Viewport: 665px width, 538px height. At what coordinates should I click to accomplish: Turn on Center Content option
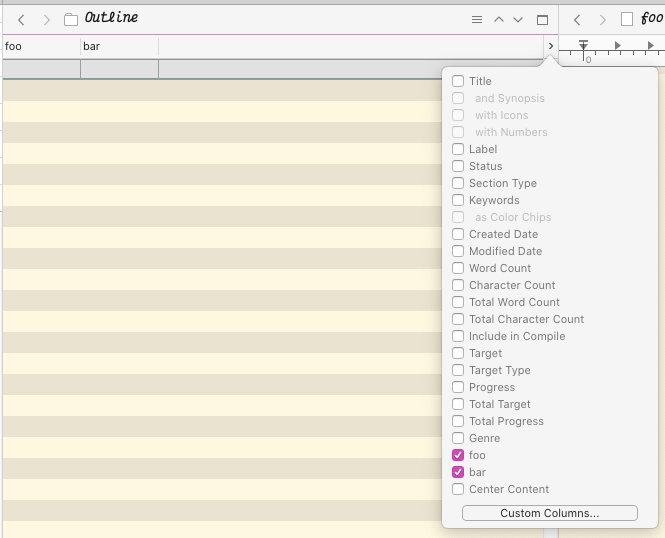458,489
